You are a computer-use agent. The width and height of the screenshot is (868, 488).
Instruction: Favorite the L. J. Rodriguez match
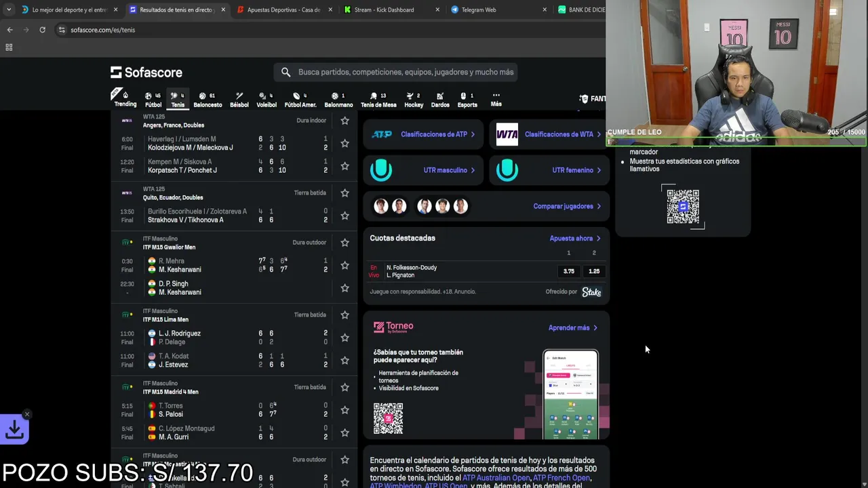point(344,338)
